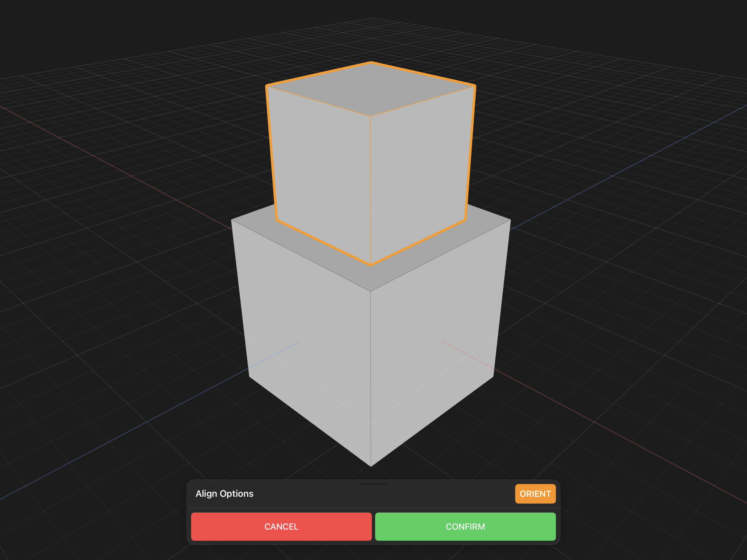Click the red CANCEL button
Screen dimensions: 747x560
tap(281, 527)
